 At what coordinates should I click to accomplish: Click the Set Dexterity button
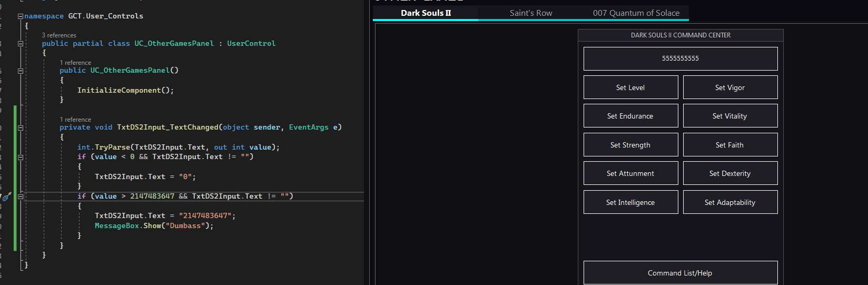(730, 173)
